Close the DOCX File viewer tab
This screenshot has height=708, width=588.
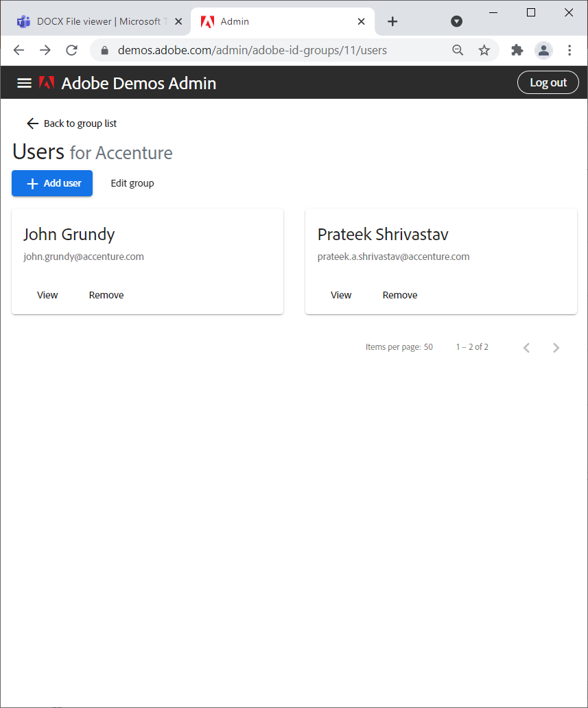178,21
